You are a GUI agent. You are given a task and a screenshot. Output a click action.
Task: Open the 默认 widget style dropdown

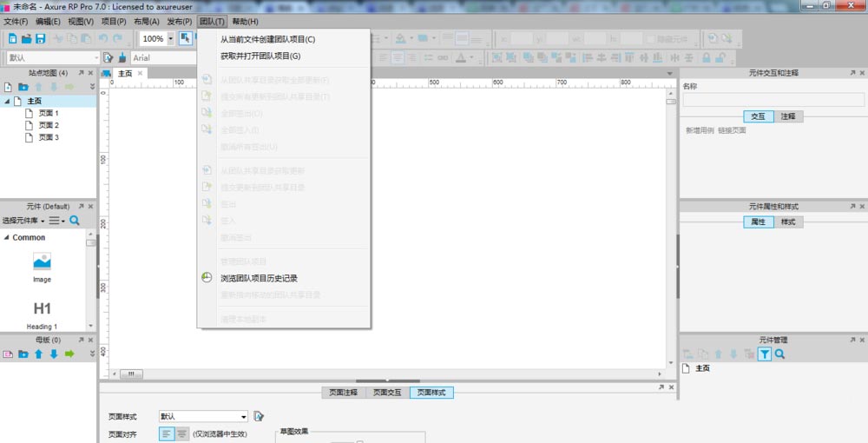[x=95, y=57]
